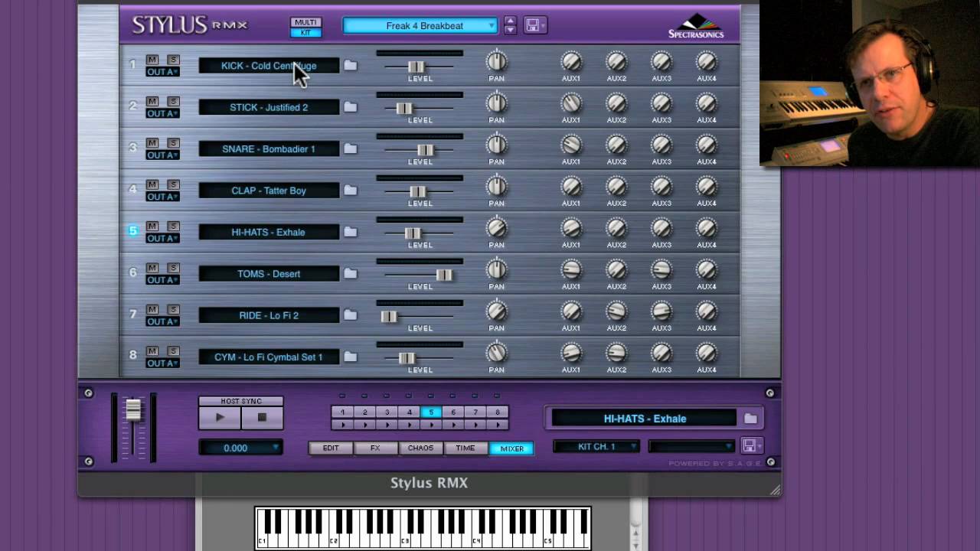Mute part 6 TOMS with its M button
The height and width of the screenshot is (551, 980).
point(152,268)
